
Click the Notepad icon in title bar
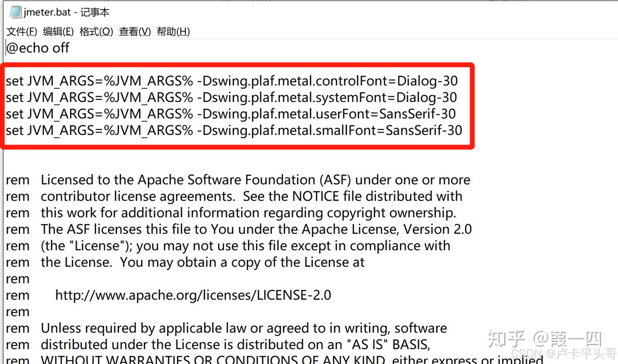15,12
